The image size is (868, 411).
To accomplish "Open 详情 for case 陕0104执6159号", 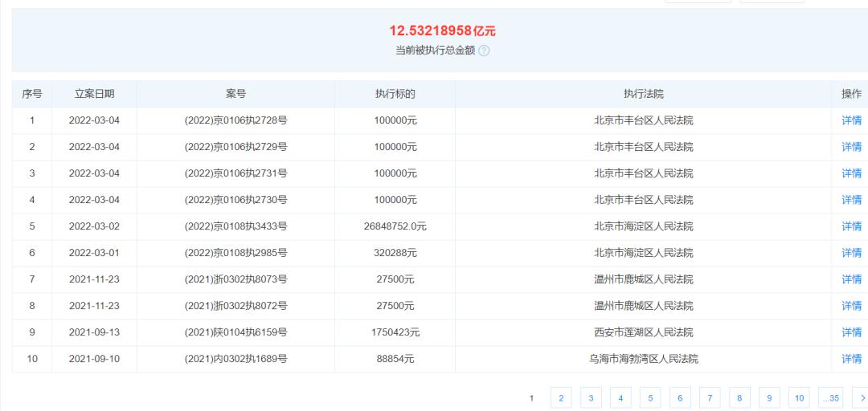I will click(x=851, y=332).
